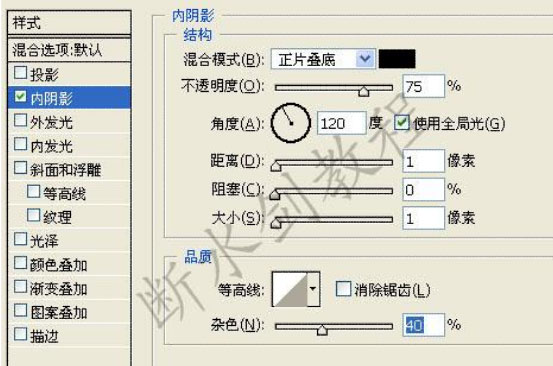
Task: Click the black shadow color swatch
Action: pyautogui.click(x=397, y=59)
